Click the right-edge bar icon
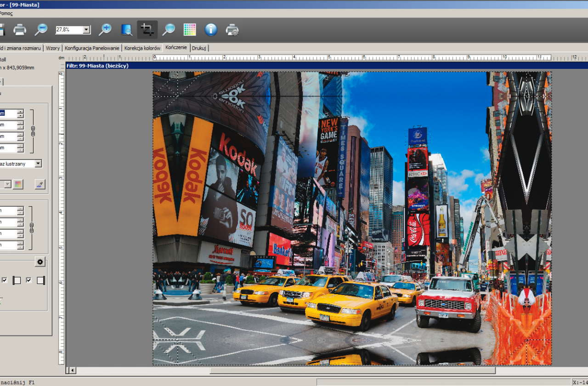This screenshot has width=588, height=386. pos(40,280)
